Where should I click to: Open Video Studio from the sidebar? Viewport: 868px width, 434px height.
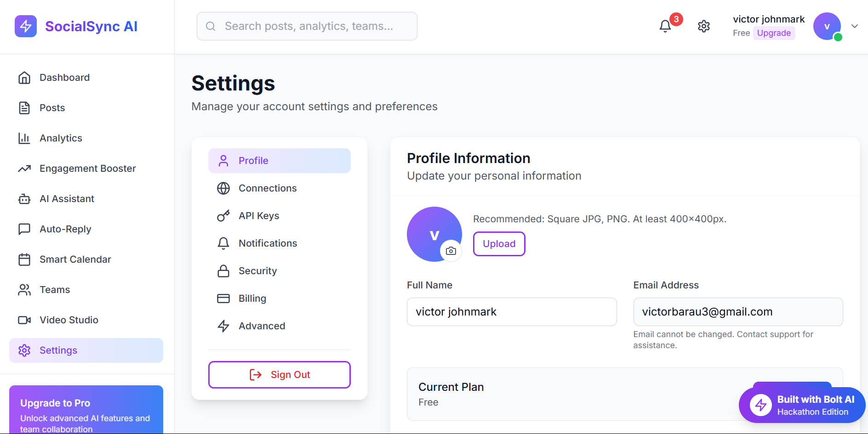coord(69,320)
